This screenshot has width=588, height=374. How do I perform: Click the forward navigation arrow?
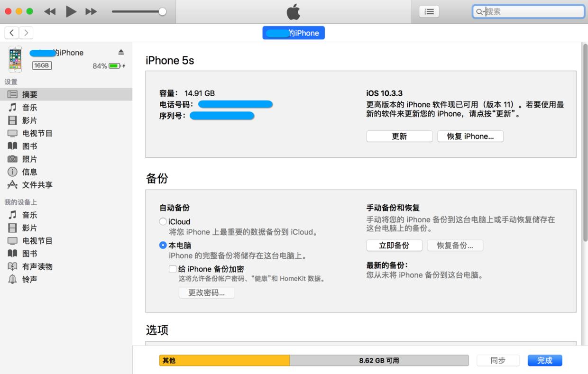coord(25,33)
